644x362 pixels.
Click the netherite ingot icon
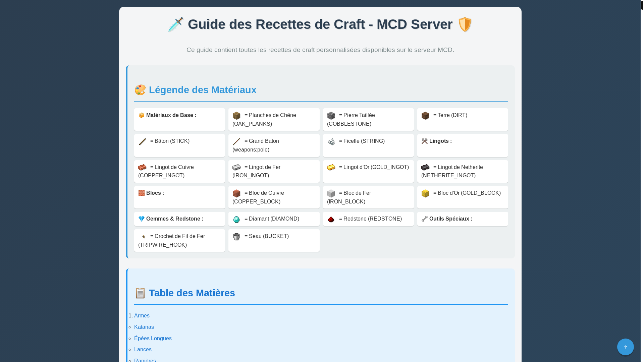425,167
